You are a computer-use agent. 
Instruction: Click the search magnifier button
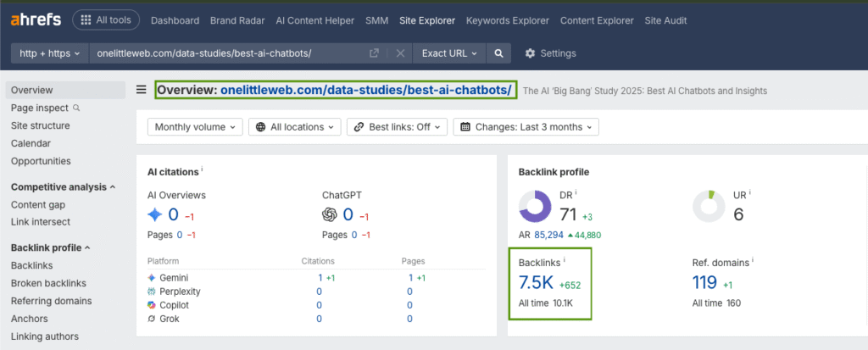click(498, 53)
